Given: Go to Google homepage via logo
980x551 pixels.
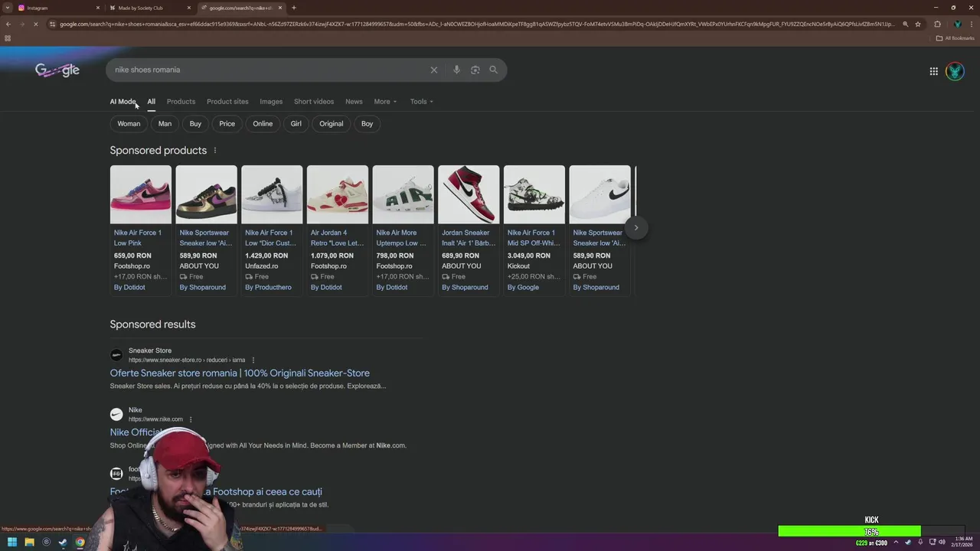Looking at the screenshot, I should click(x=57, y=70).
